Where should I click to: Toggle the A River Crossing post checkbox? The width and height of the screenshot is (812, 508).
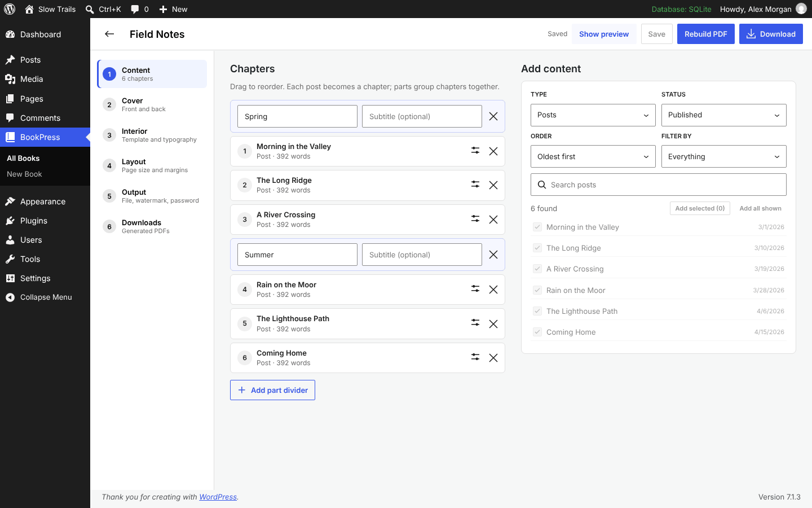pyautogui.click(x=537, y=269)
